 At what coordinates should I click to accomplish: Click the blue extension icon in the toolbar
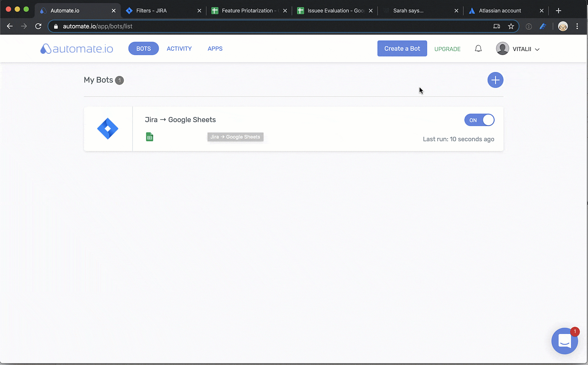coord(543,26)
